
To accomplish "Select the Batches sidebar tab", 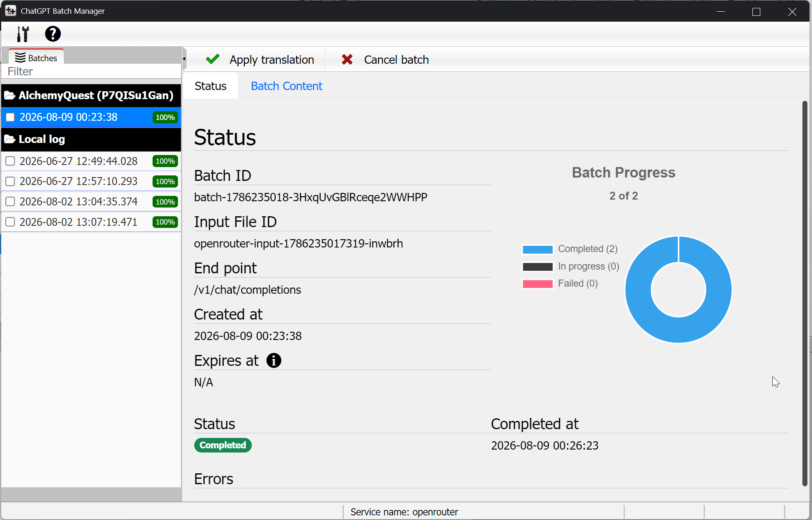I will pyautogui.click(x=36, y=57).
